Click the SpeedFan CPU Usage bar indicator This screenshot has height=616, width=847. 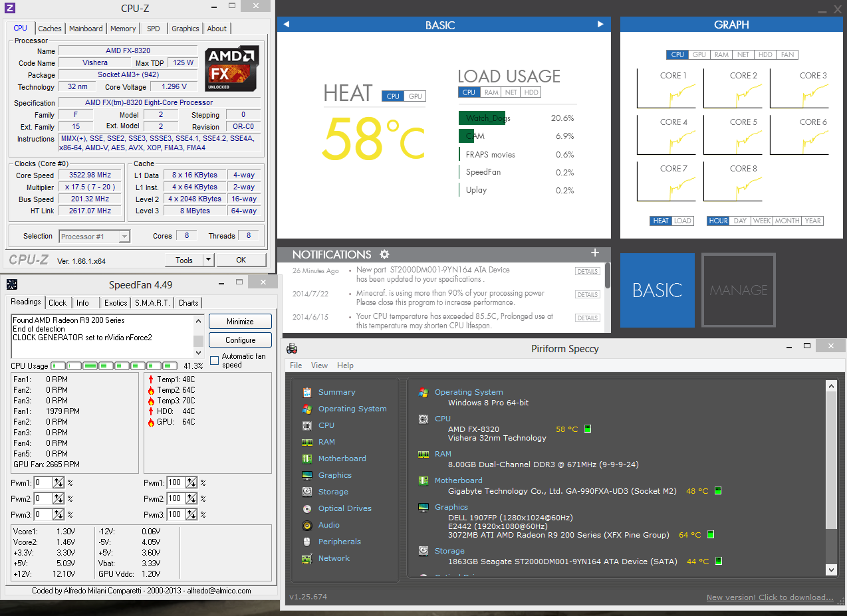coord(114,365)
